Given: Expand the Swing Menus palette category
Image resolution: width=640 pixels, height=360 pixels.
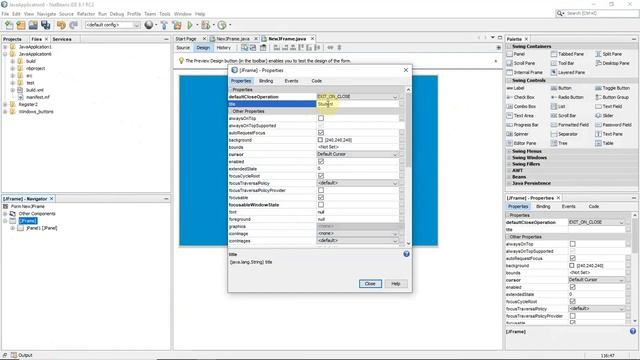Looking at the screenshot, I should 510,151.
